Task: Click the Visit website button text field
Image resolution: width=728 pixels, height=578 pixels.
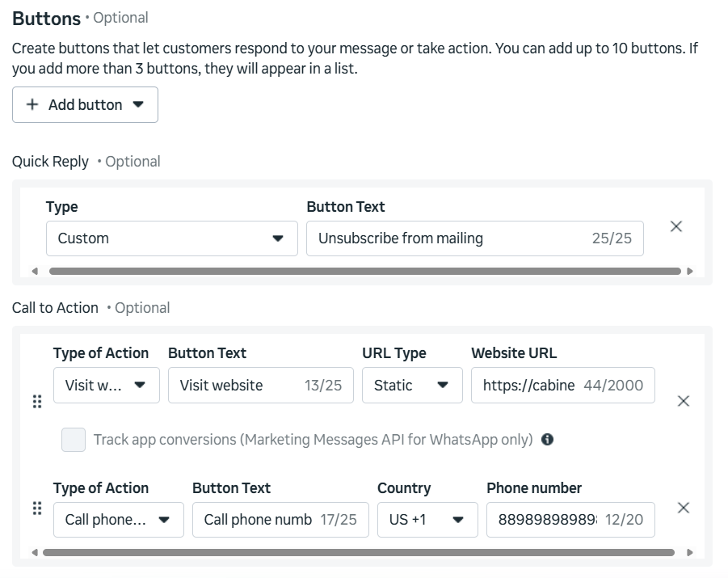Action: tap(238, 386)
